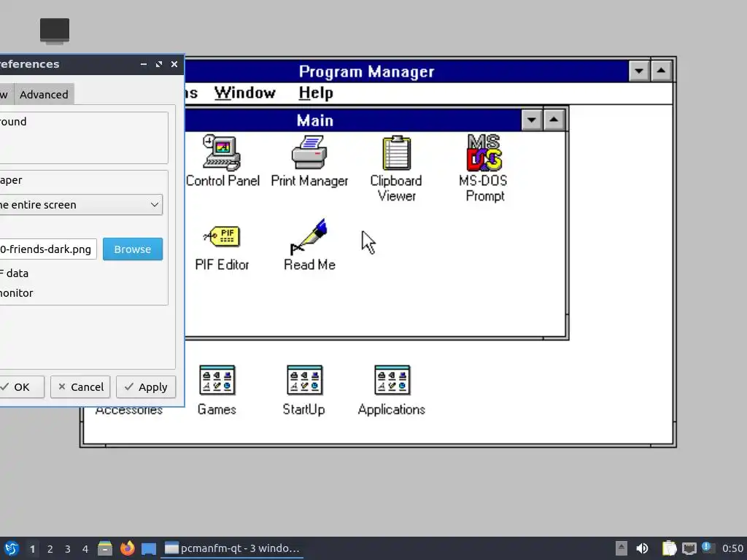The height and width of the screenshot is (560, 747).
Task: Launch Firefox from the taskbar
Action: click(127, 548)
